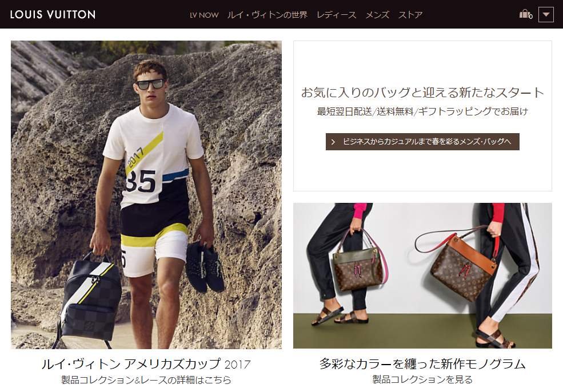563x392 pixels.
Task: Click the ビジネスからカジュアルまで men's bag button
Action: (x=422, y=142)
